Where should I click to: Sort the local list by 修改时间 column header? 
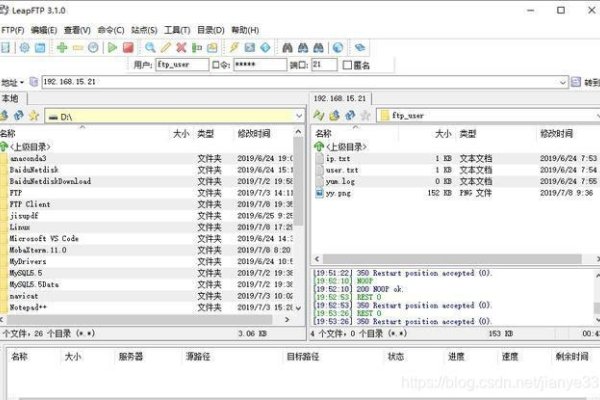(x=253, y=133)
